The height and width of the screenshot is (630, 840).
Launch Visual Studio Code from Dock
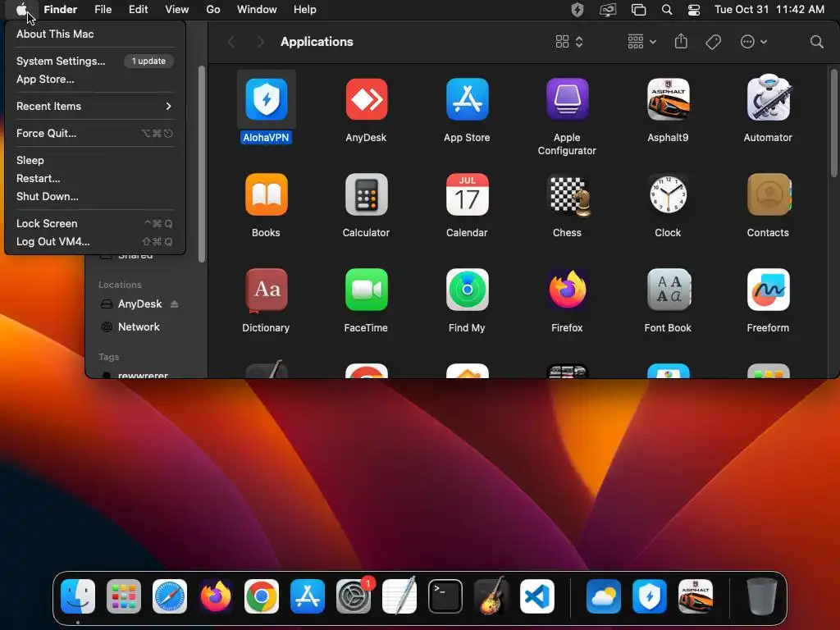click(537, 596)
